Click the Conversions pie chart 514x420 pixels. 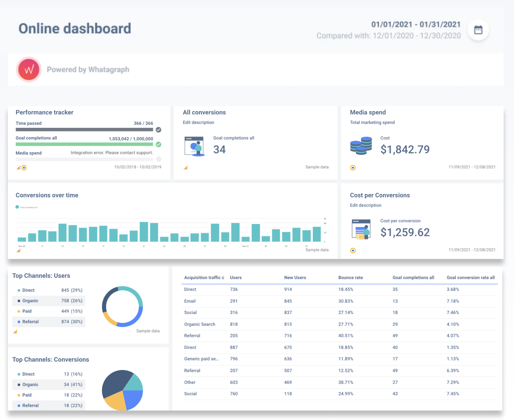(x=122, y=390)
